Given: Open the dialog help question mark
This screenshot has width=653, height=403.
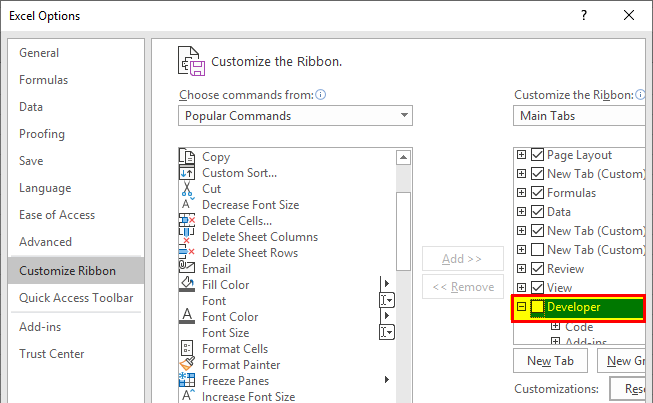Looking at the screenshot, I should (x=584, y=15).
